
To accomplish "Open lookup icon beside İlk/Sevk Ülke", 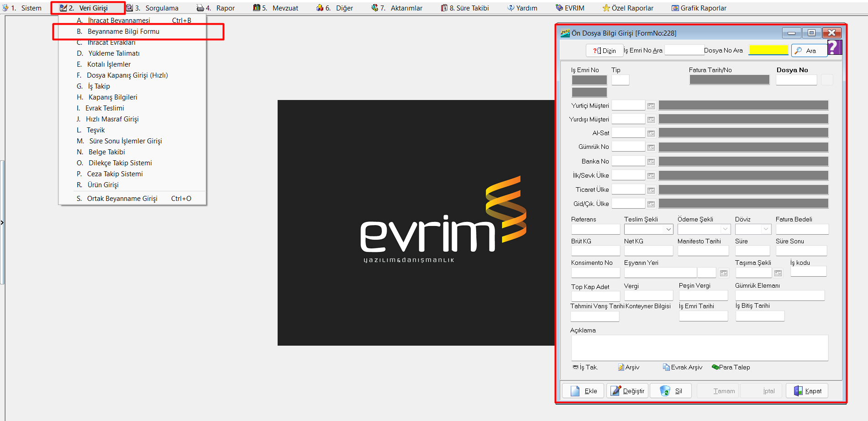I will 651,176.
